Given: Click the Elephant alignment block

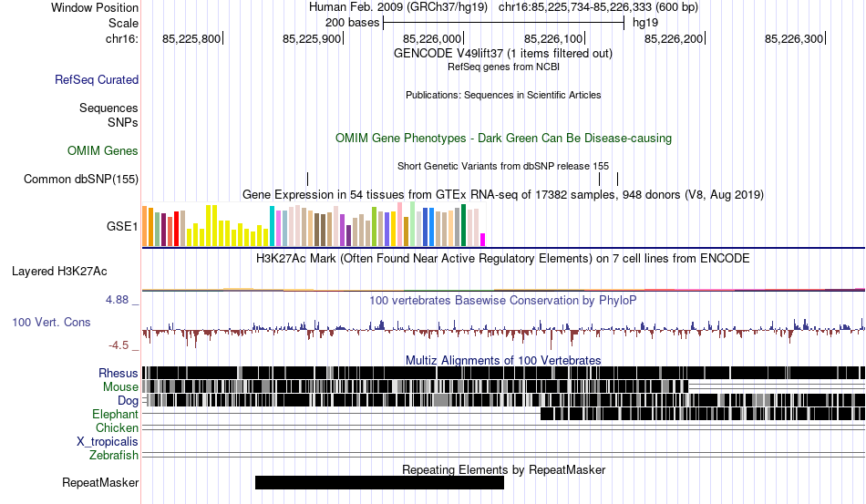Looking at the screenshot, I should coord(703,414).
